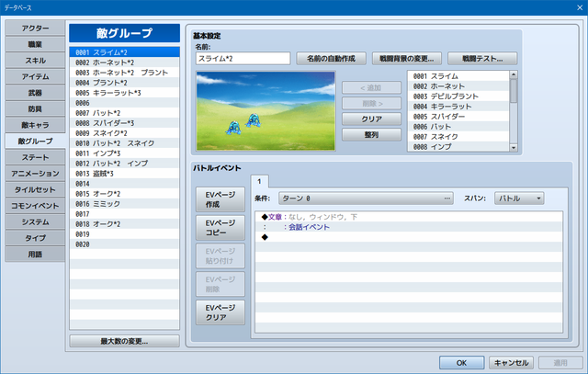This screenshot has width=588, height=374.
Task: Go to the 敵キャラ tab
Action: [x=35, y=125]
